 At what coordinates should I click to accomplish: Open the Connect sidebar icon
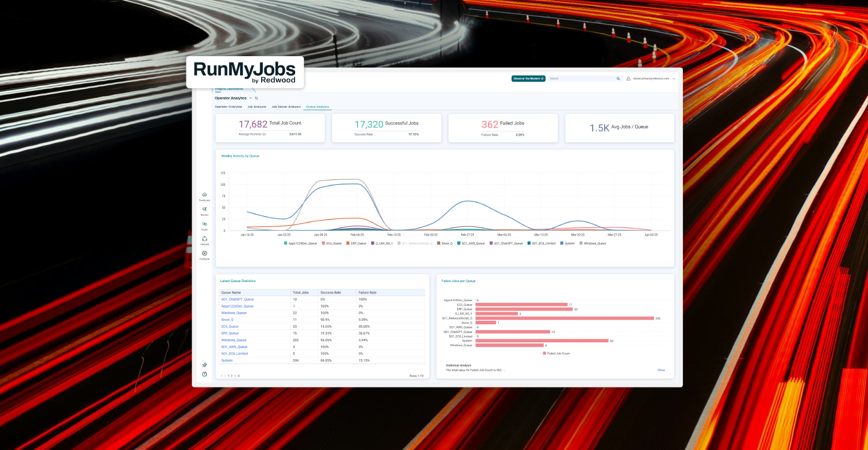pos(204,240)
